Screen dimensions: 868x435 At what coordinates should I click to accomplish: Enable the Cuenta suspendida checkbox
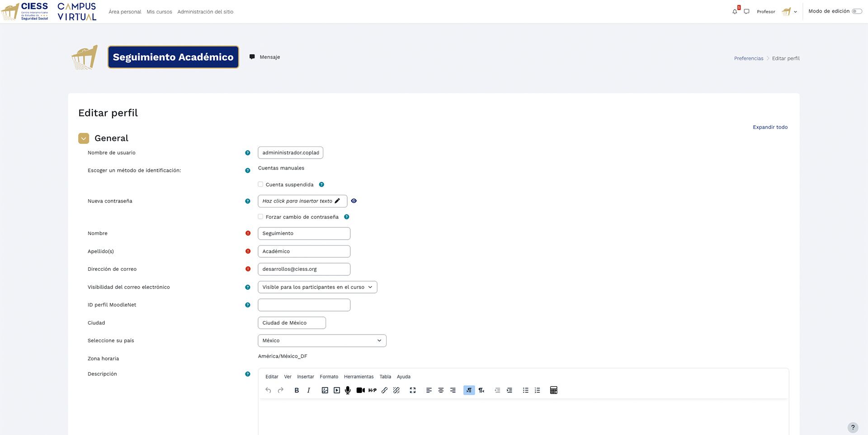pyautogui.click(x=260, y=184)
